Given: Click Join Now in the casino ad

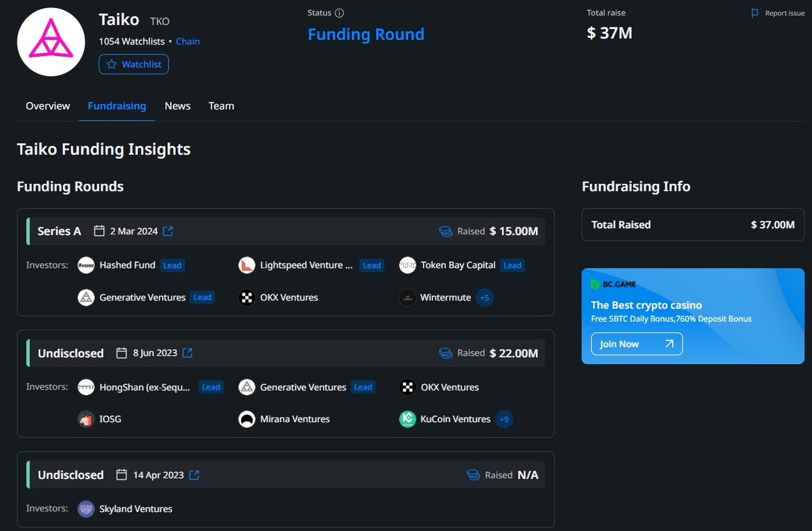Looking at the screenshot, I should tap(637, 344).
